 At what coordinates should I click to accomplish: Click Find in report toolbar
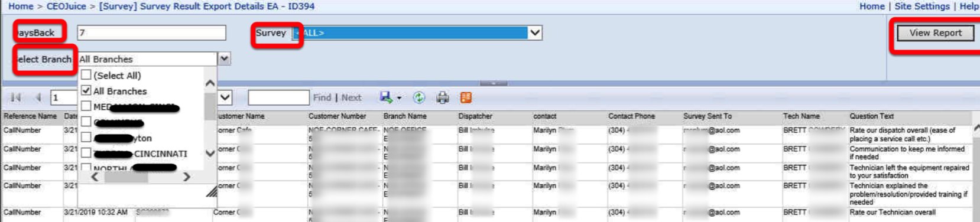(x=322, y=97)
